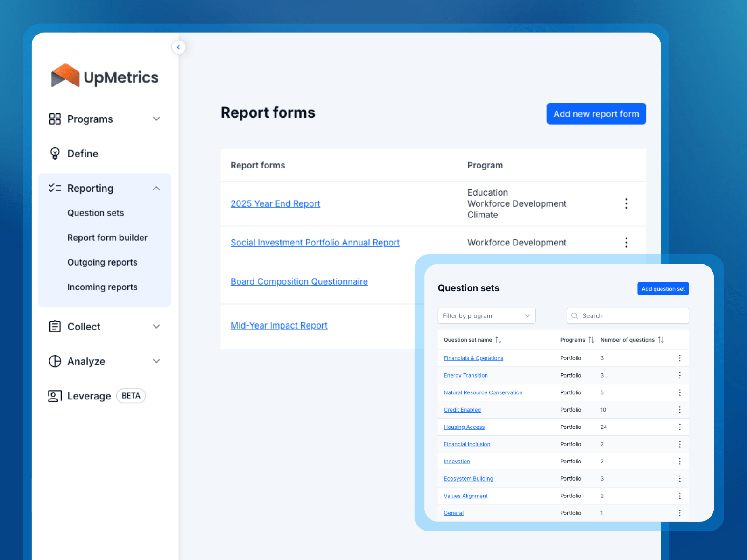
Task: Go to Question sets in sidebar
Action: click(96, 213)
